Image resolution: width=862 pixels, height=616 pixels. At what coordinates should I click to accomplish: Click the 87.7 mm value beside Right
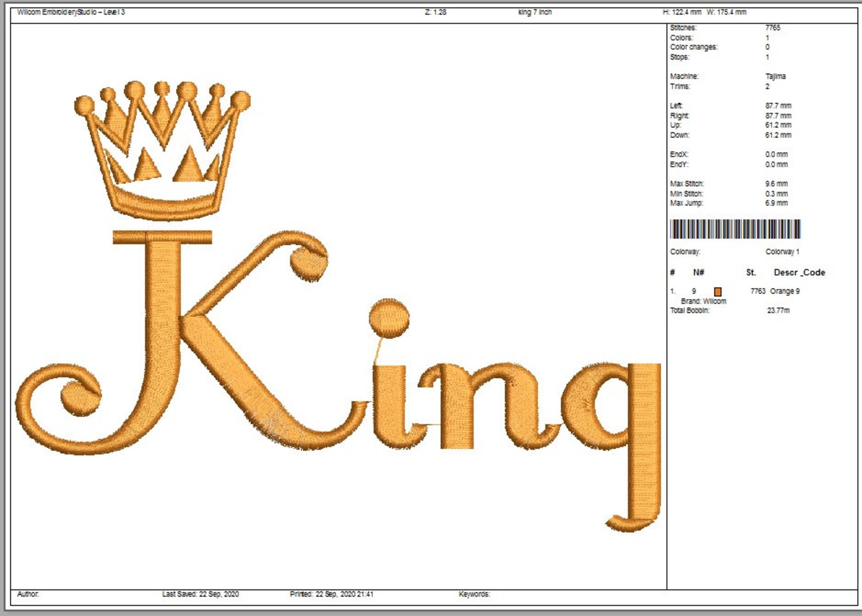pos(778,116)
